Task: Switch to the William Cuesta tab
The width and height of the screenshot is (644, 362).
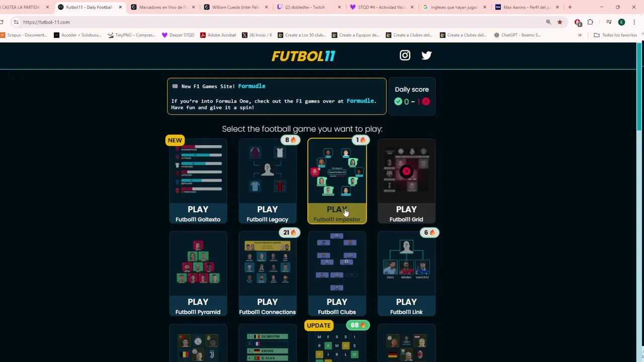Action: click(235, 7)
